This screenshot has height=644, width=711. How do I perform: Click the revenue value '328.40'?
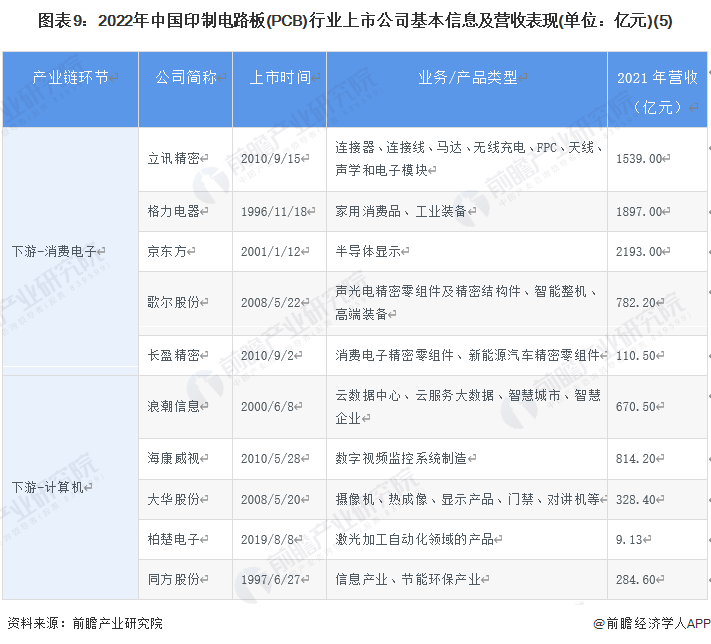(636, 500)
